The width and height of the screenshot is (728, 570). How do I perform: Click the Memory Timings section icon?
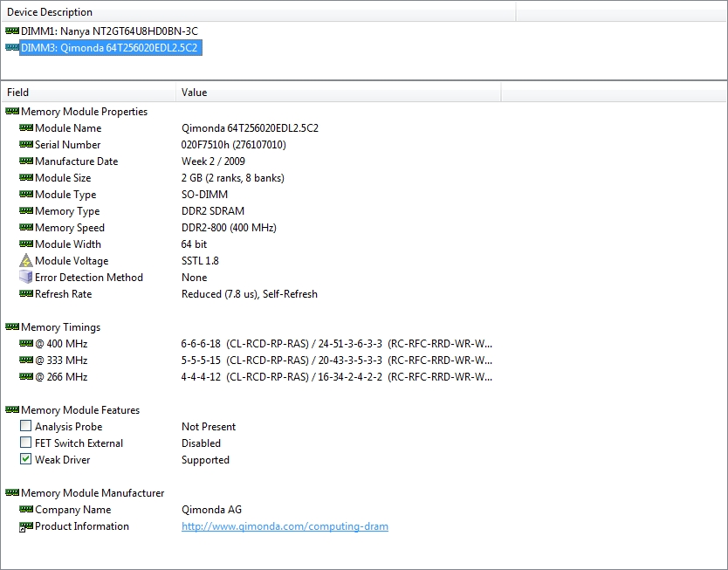coord(12,327)
